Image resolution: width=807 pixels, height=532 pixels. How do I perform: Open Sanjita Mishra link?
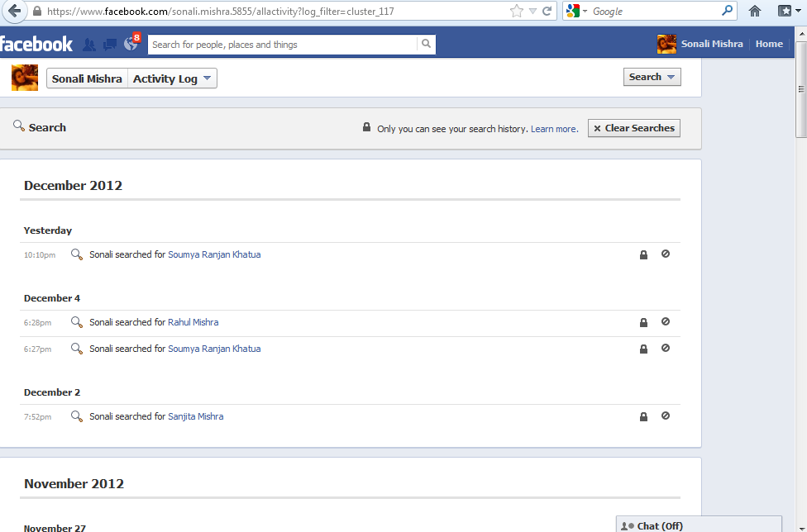196,416
